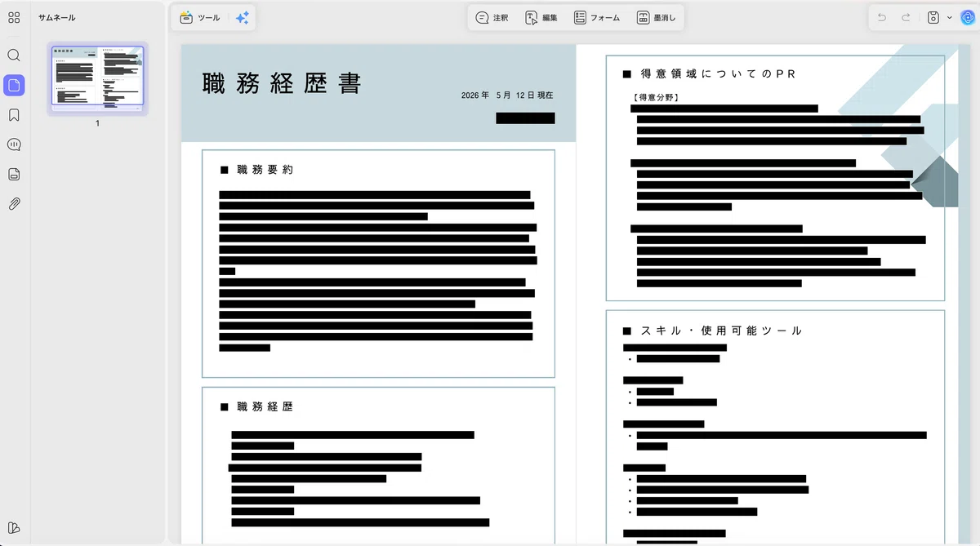The image size is (980, 546).
Task: Switch to フォーム (Form) mode
Action: [597, 17]
